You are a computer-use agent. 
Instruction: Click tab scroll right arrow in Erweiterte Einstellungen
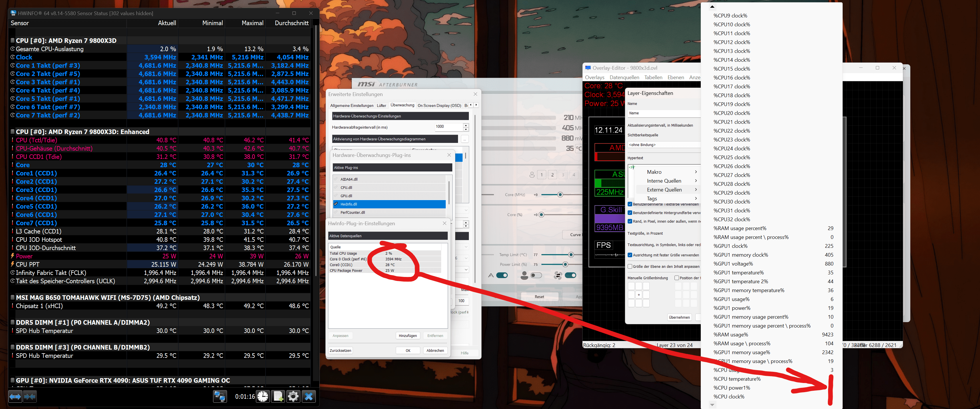tap(476, 105)
